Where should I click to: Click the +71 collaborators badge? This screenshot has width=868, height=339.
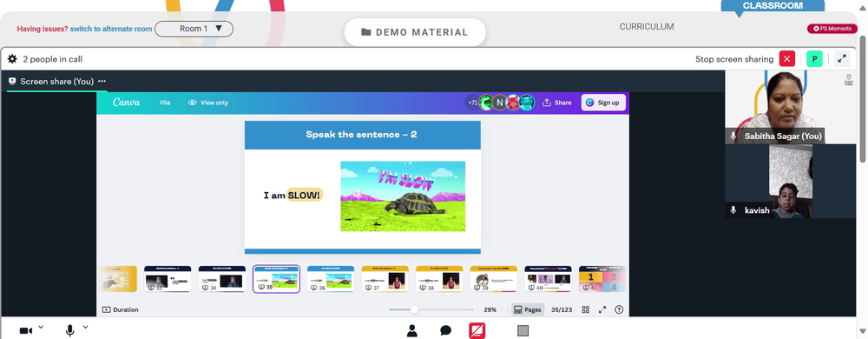coord(472,103)
